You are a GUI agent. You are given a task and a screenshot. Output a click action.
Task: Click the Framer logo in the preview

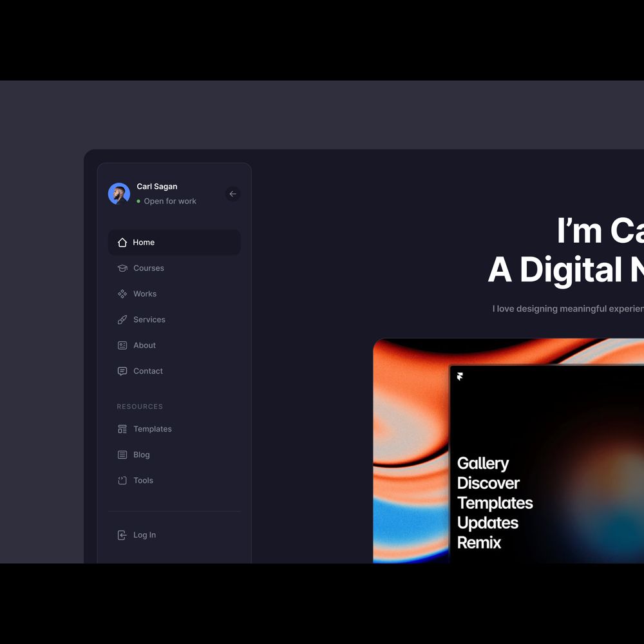460,377
